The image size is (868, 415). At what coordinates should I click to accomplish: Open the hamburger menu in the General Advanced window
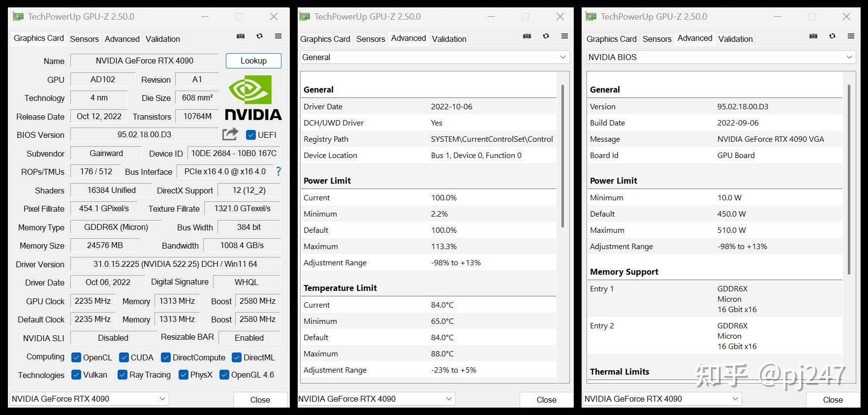[564, 36]
